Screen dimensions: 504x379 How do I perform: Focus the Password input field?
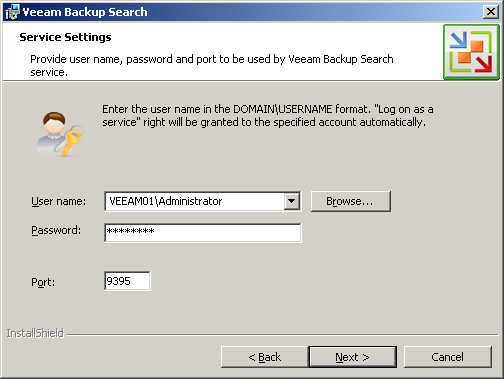tap(203, 233)
